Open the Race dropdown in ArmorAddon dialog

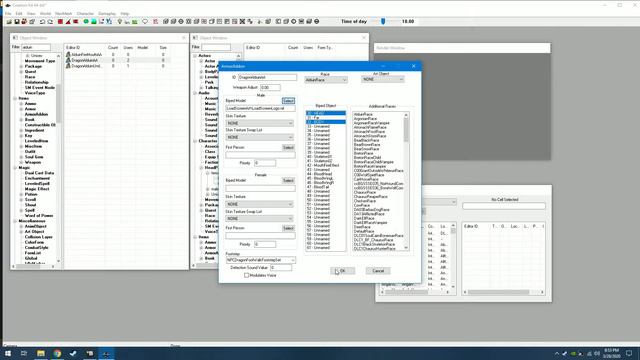pyautogui.click(x=326, y=80)
